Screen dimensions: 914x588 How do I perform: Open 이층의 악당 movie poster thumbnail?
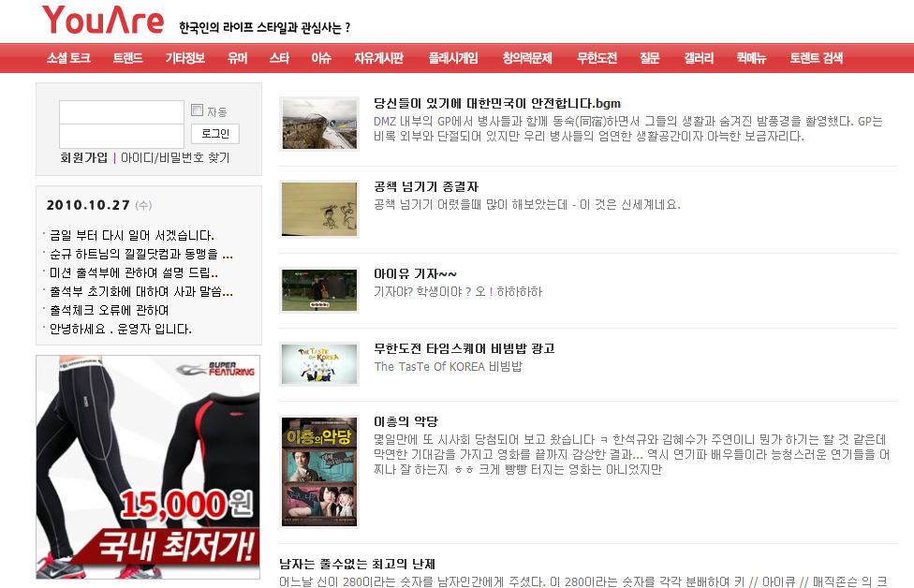point(319,472)
